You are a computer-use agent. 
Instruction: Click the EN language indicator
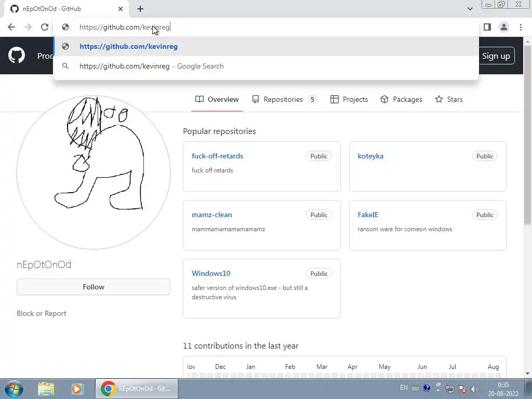point(404,388)
